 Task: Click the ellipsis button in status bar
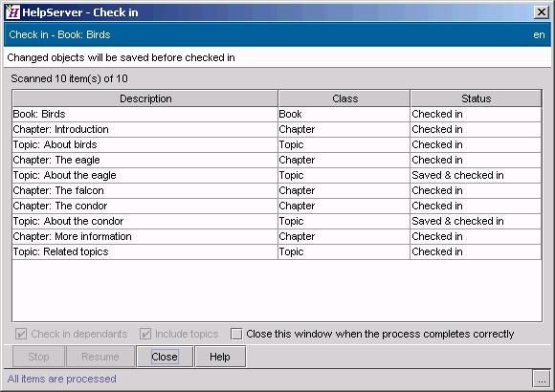coord(542,379)
